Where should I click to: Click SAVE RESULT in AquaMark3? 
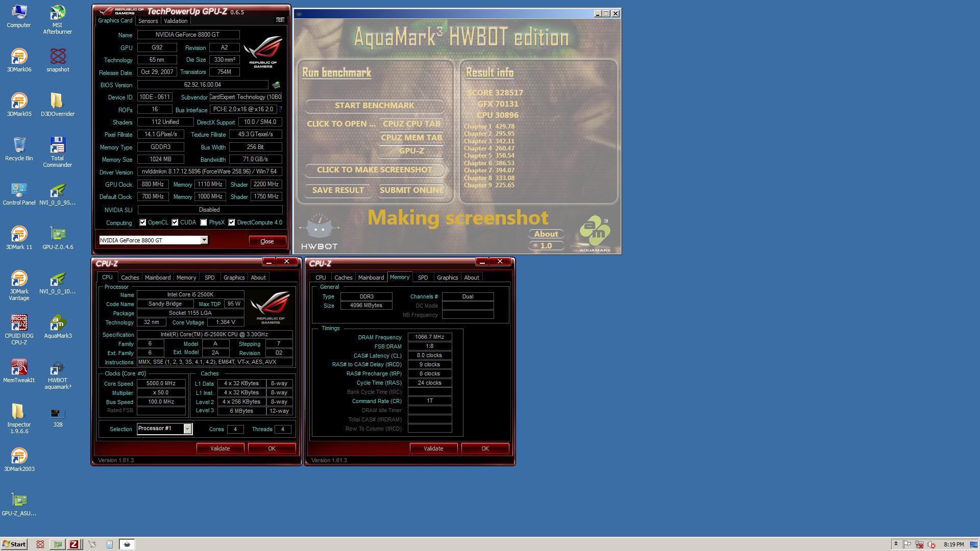[x=338, y=190]
